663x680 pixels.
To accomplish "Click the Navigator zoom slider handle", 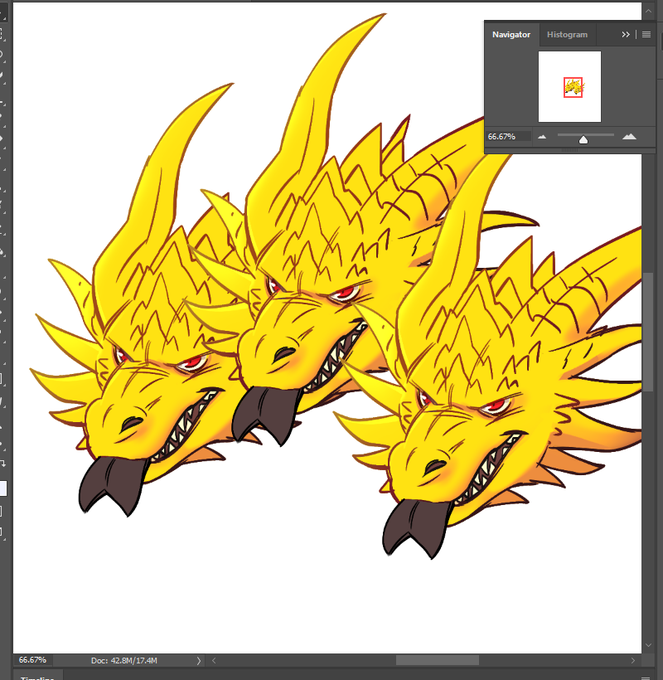I will (x=583, y=139).
